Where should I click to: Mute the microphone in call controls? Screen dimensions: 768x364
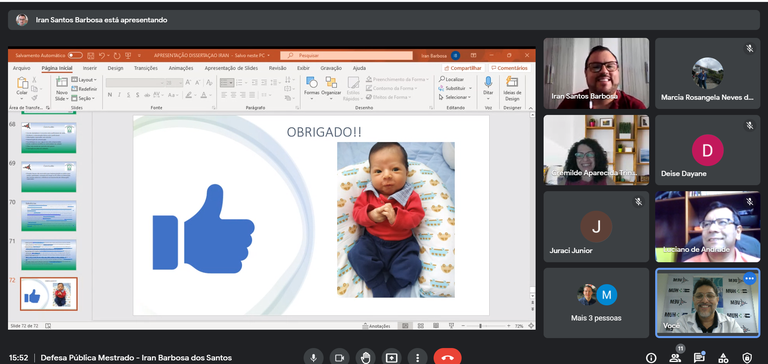(313, 358)
